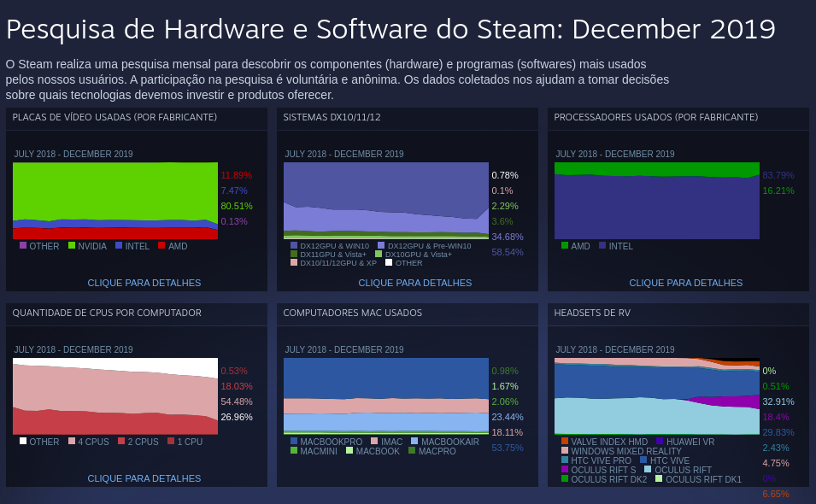Click the Mac computers used area chart
Image resolution: width=816 pixels, height=504 pixels.
tap(386, 396)
